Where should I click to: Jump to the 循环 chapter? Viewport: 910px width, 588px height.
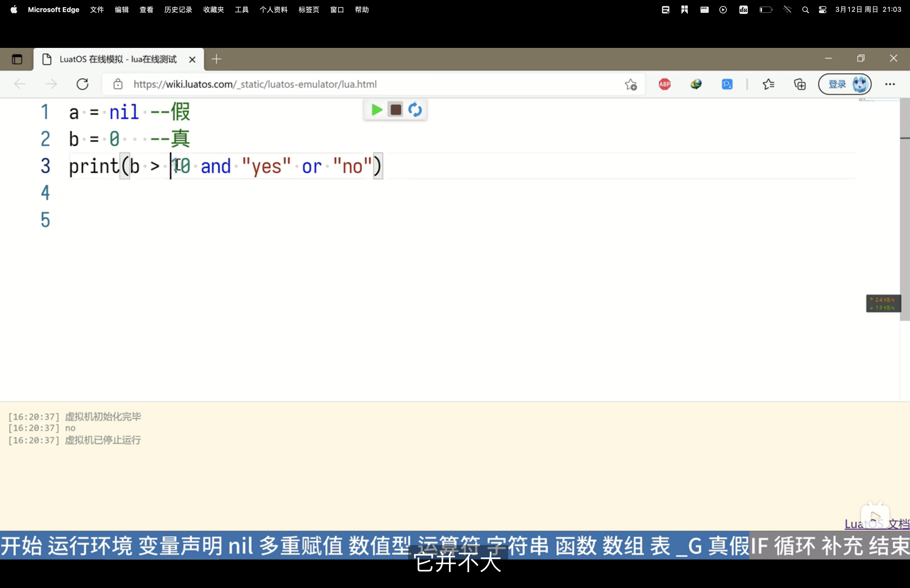pos(795,545)
